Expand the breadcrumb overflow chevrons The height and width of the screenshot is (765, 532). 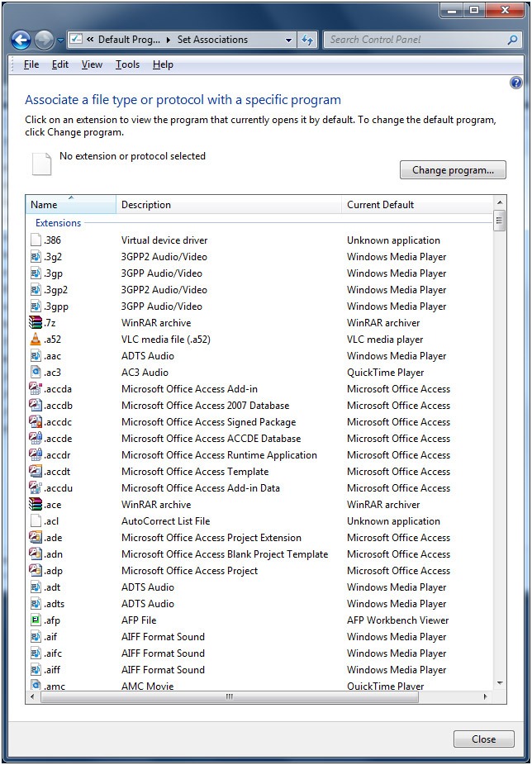click(x=90, y=40)
